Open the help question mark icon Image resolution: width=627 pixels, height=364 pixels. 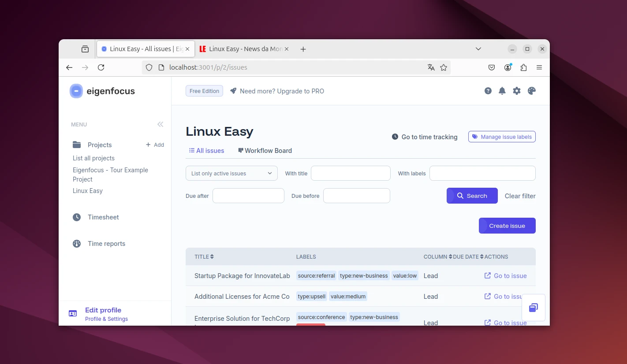[x=488, y=91]
